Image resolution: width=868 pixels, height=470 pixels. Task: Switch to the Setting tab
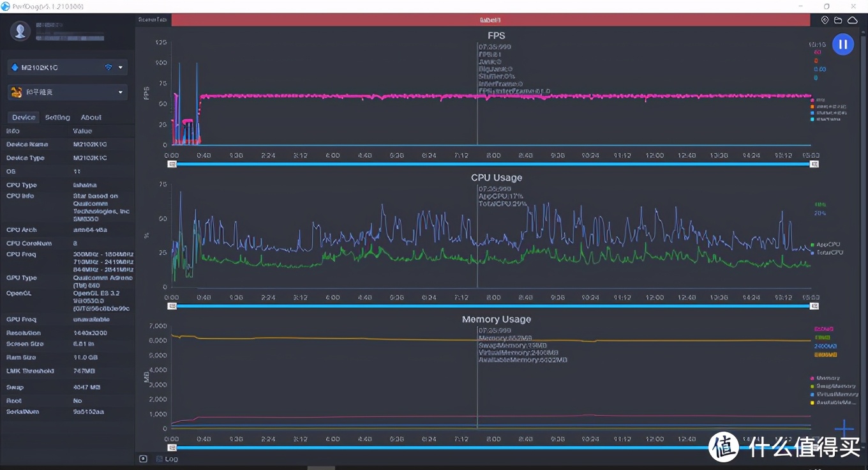click(57, 117)
